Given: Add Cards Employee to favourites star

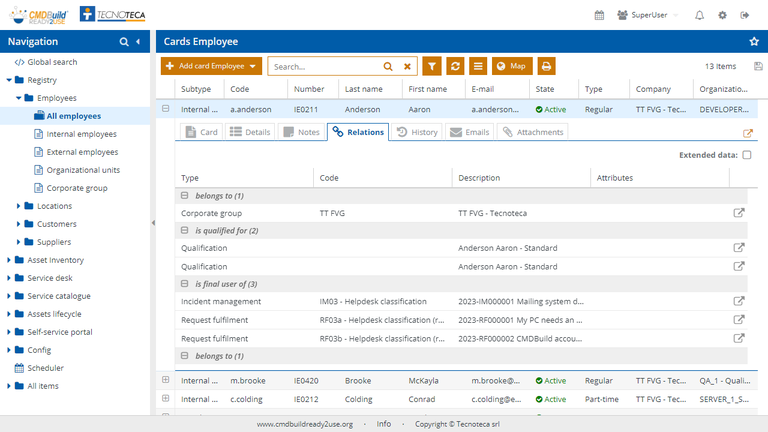Looking at the screenshot, I should click(x=754, y=42).
